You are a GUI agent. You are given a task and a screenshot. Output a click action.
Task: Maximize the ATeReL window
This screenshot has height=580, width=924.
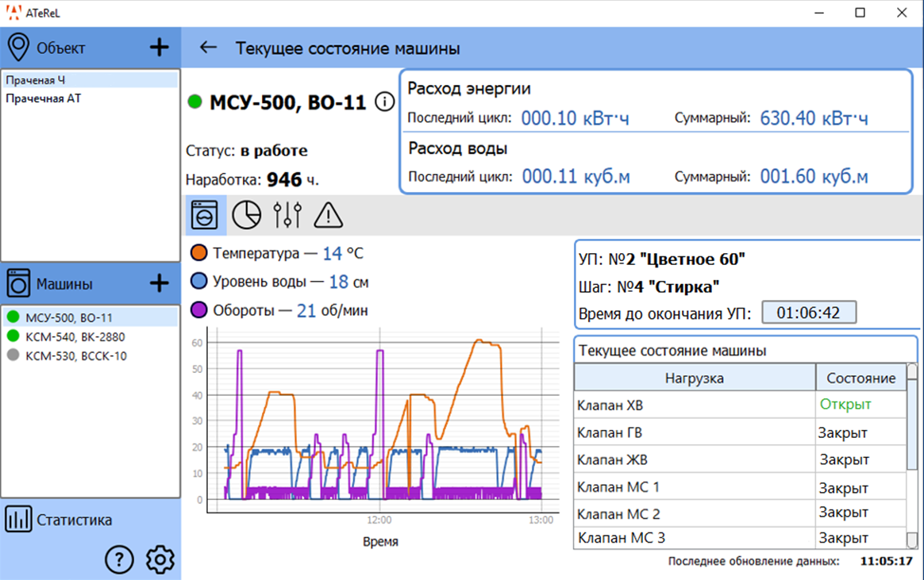[860, 13]
